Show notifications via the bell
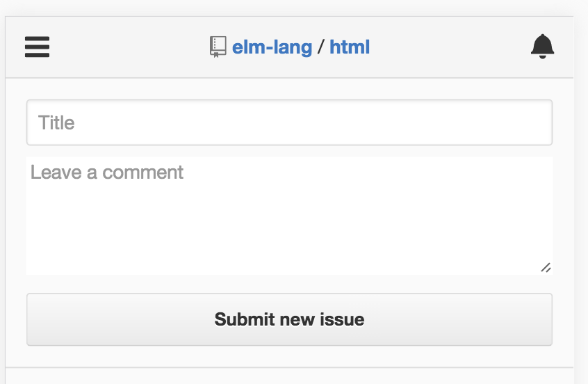588x384 pixels. pos(542,47)
